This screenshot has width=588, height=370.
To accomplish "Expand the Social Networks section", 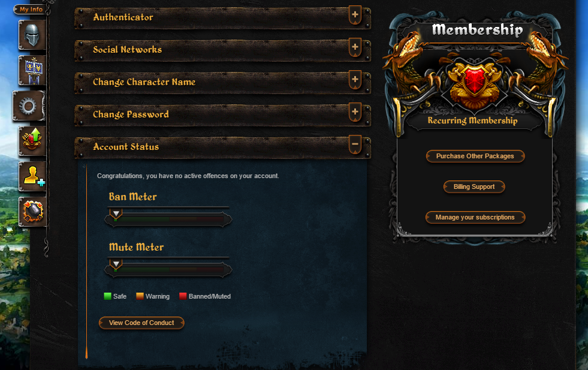I will pyautogui.click(x=355, y=47).
